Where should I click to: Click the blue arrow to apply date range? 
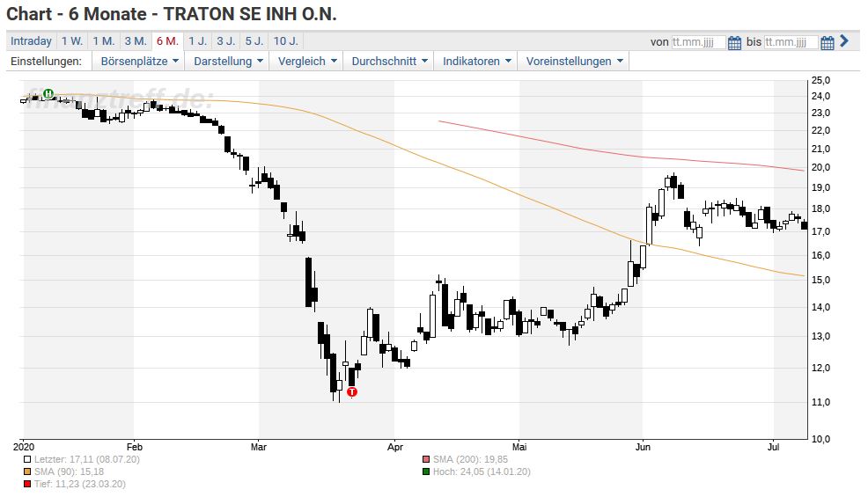844,41
